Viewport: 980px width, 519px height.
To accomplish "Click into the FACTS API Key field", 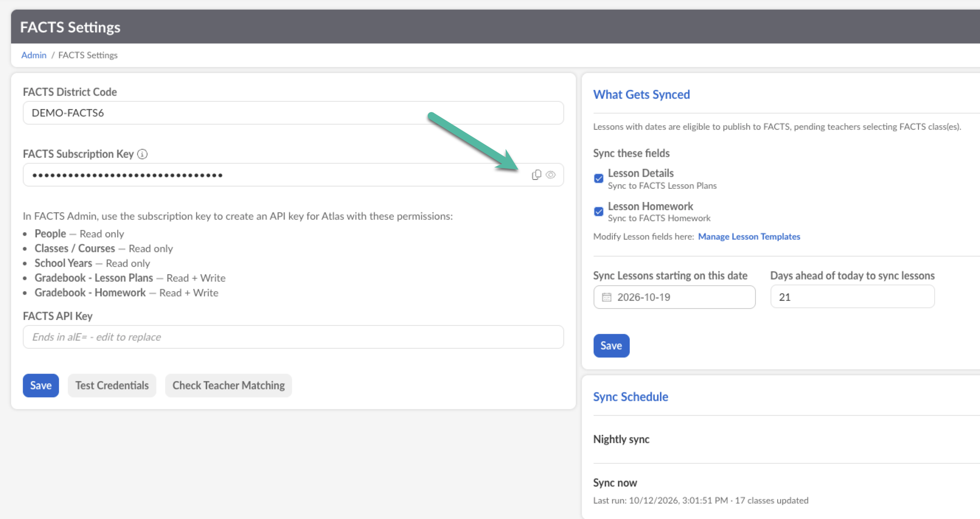I will point(293,337).
